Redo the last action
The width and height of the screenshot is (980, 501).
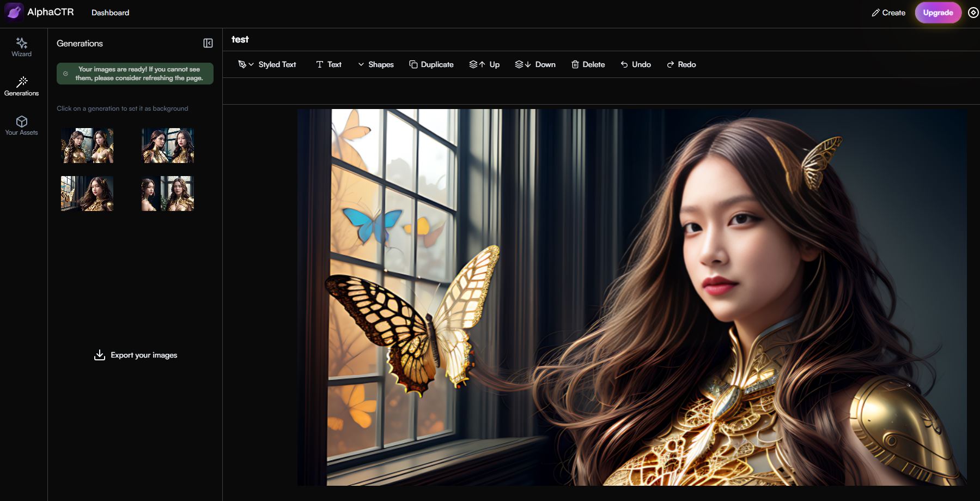pyautogui.click(x=681, y=64)
